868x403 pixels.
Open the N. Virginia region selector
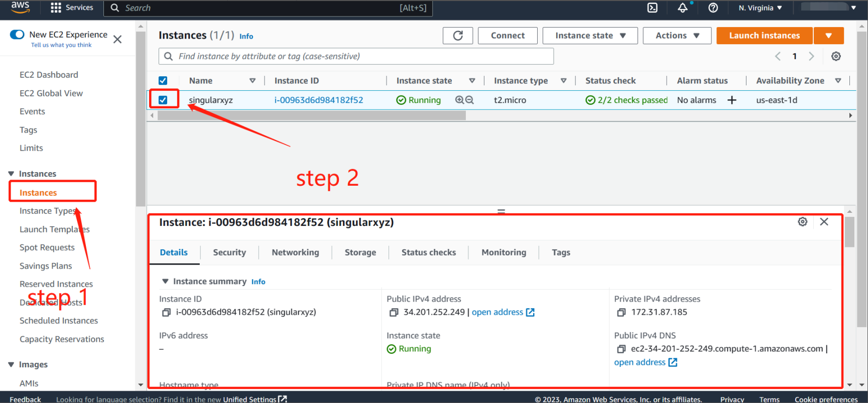[760, 8]
